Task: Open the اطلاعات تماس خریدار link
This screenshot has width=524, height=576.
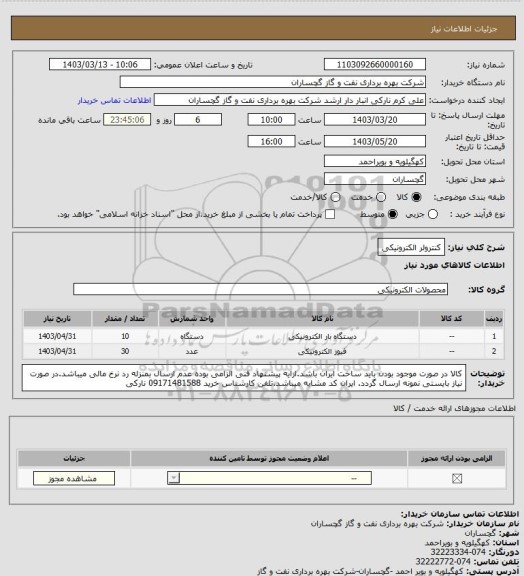Action: tap(114, 100)
